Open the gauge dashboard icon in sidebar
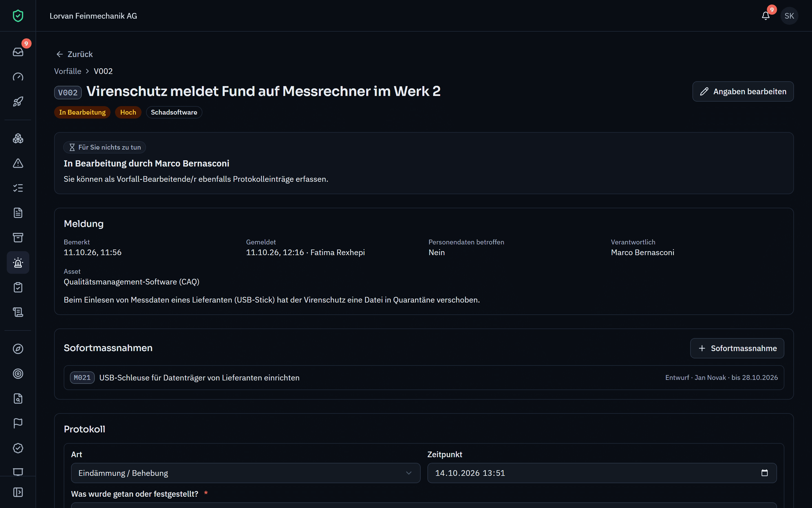Viewport: 812px width, 508px height. (x=18, y=76)
